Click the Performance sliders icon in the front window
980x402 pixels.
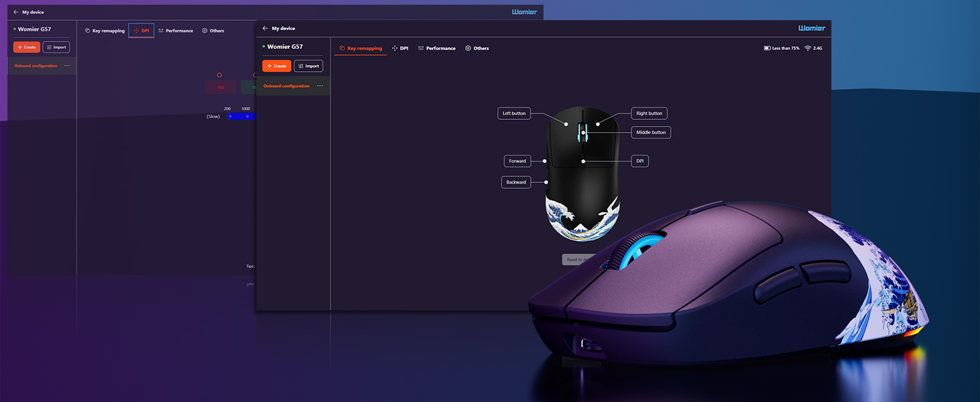(x=421, y=48)
